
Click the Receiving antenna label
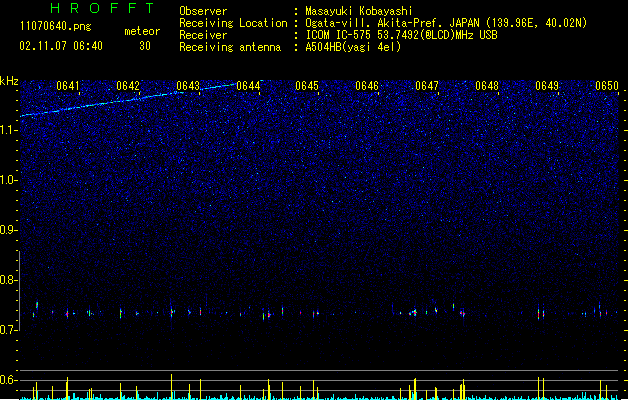230,47
